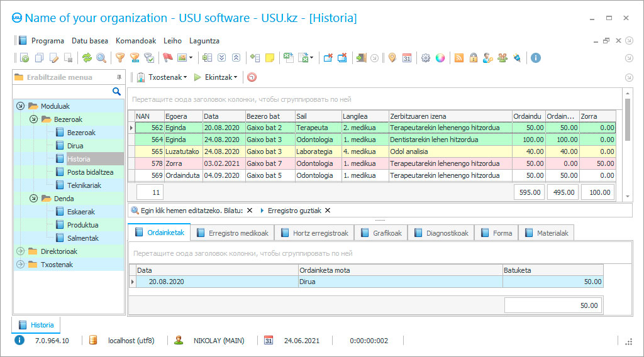Expand the Direktorioak tree node
The height and width of the screenshot is (357, 644).
(20, 251)
